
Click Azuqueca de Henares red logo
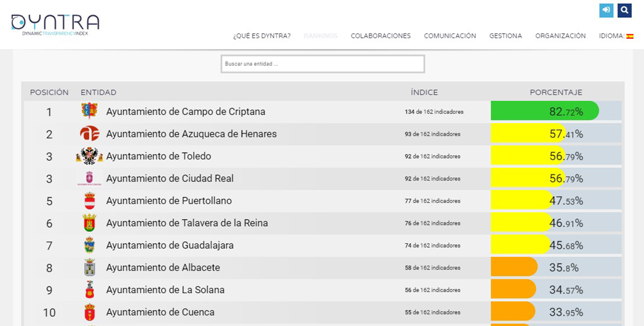[89, 134]
